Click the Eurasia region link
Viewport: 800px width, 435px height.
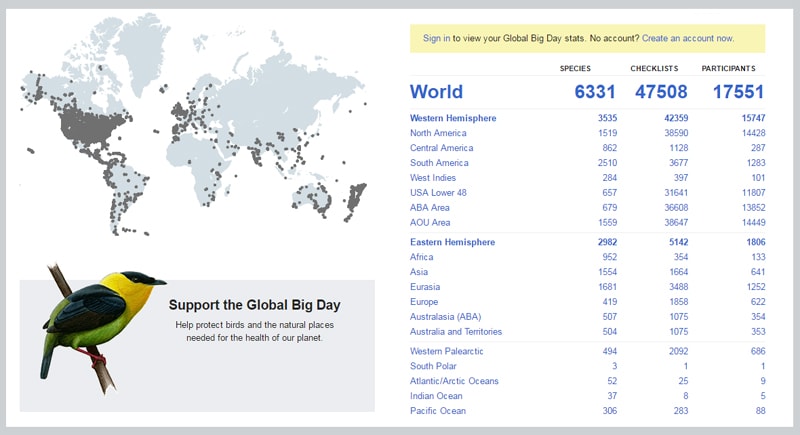pyautogui.click(x=426, y=287)
